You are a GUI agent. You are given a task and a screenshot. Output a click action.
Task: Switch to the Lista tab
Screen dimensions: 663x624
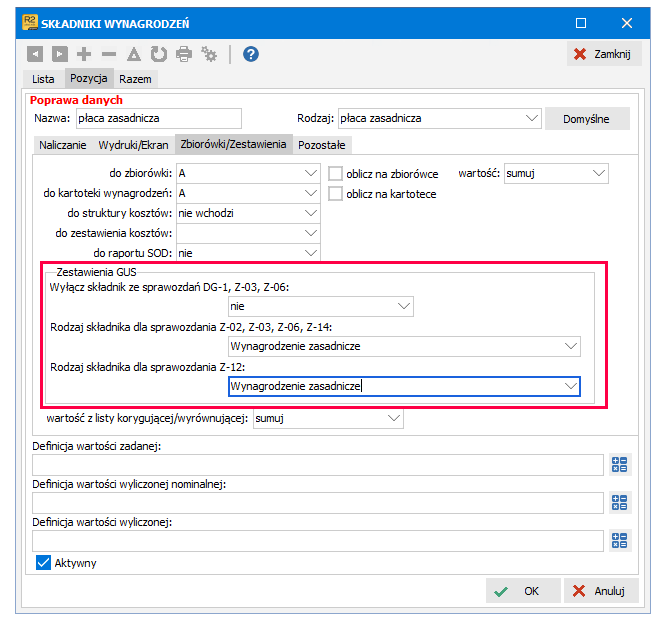pos(43,79)
